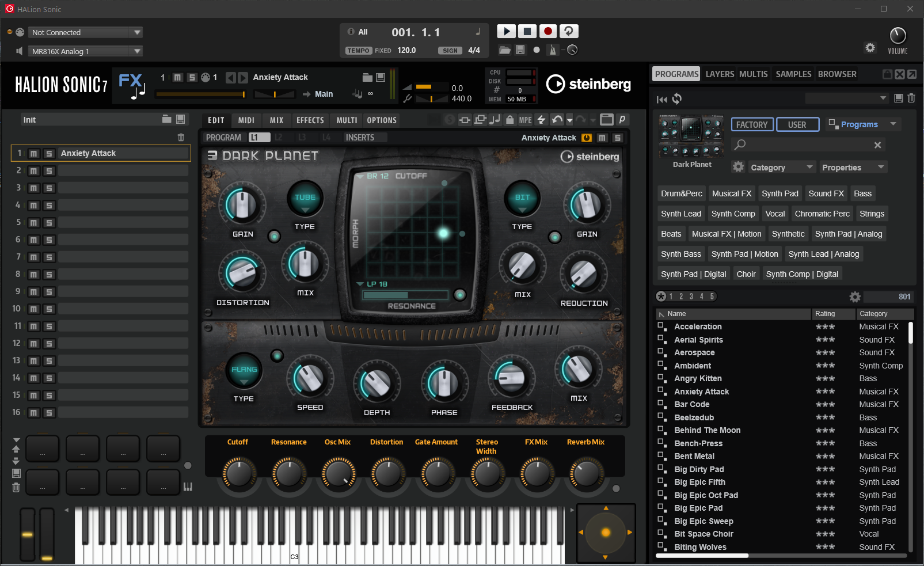The height and width of the screenshot is (566, 924).
Task: Click the Undo arrow icon
Action: [x=556, y=120]
